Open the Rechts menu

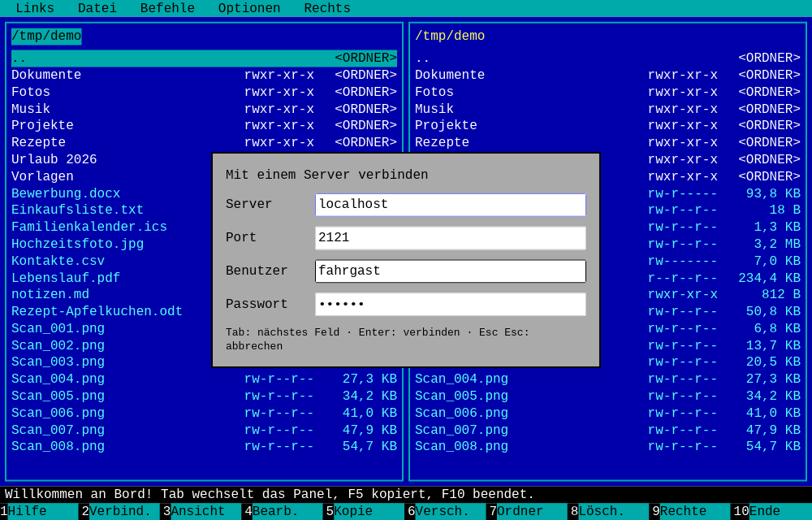click(x=327, y=8)
